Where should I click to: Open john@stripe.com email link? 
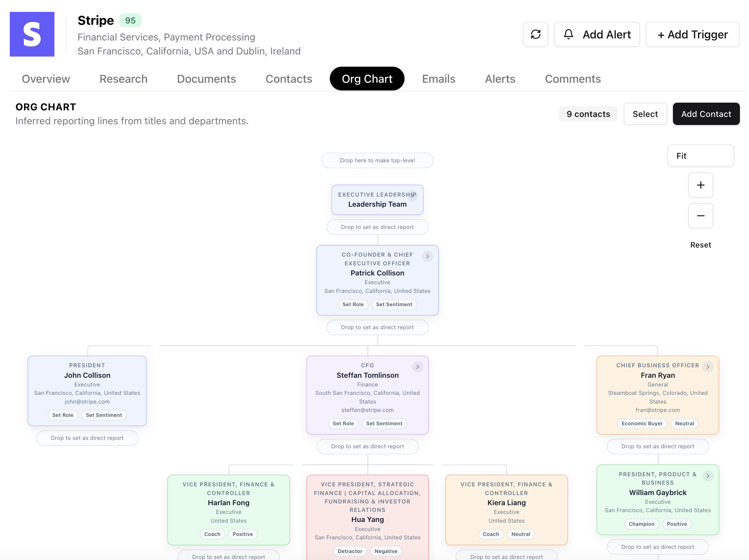pyautogui.click(x=87, y=401)
